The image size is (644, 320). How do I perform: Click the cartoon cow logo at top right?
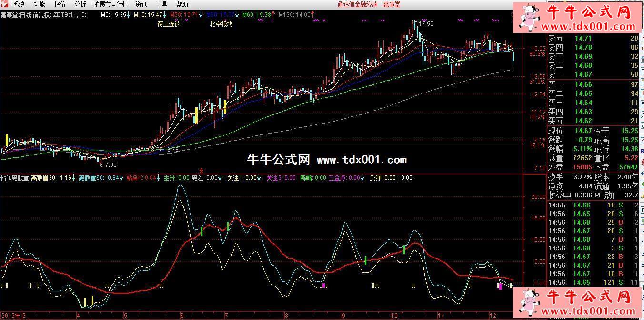coord(529,17)
